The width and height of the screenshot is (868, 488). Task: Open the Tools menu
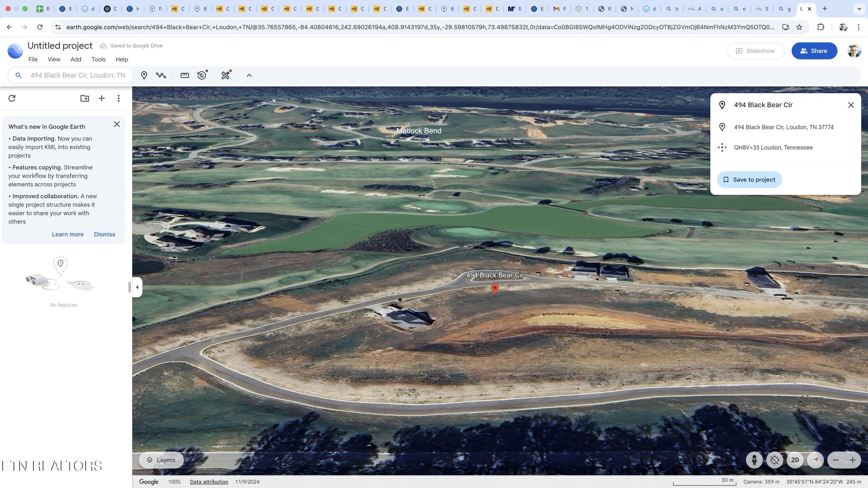click(98, 59)
